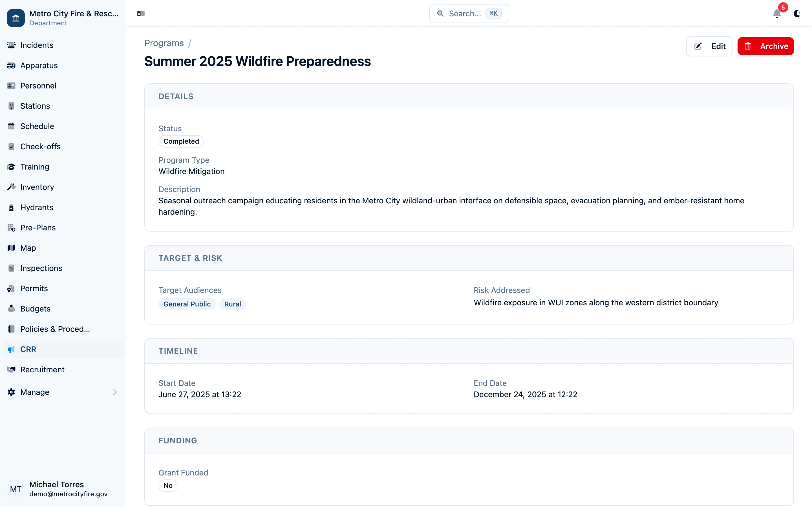Image resolution: width=812 pixels, height=507 pixels.
Task: Click the Pre-Plans building icon
Action: pyautogui.click(x=11, y=228)
